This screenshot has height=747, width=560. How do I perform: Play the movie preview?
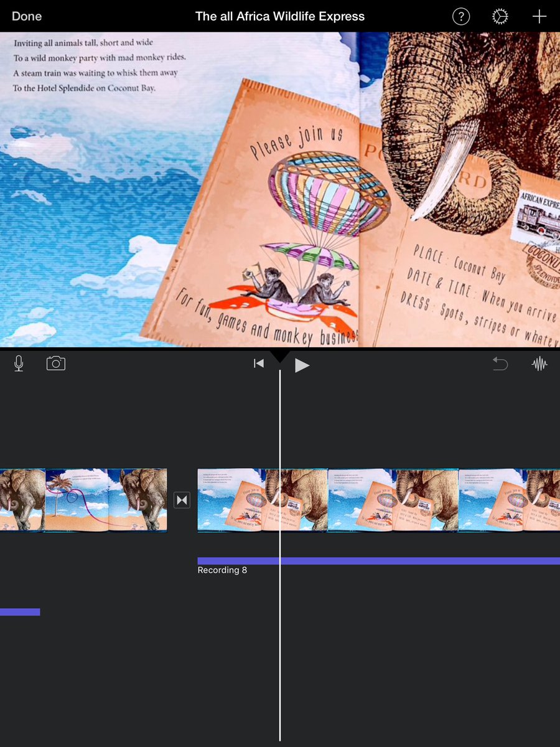click(302, 365)
